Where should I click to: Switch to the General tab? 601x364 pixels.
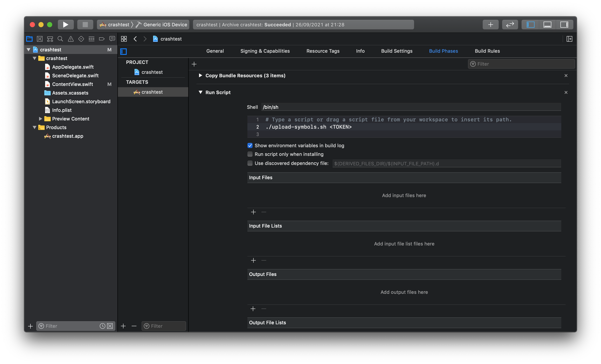(x=215, y=51)
